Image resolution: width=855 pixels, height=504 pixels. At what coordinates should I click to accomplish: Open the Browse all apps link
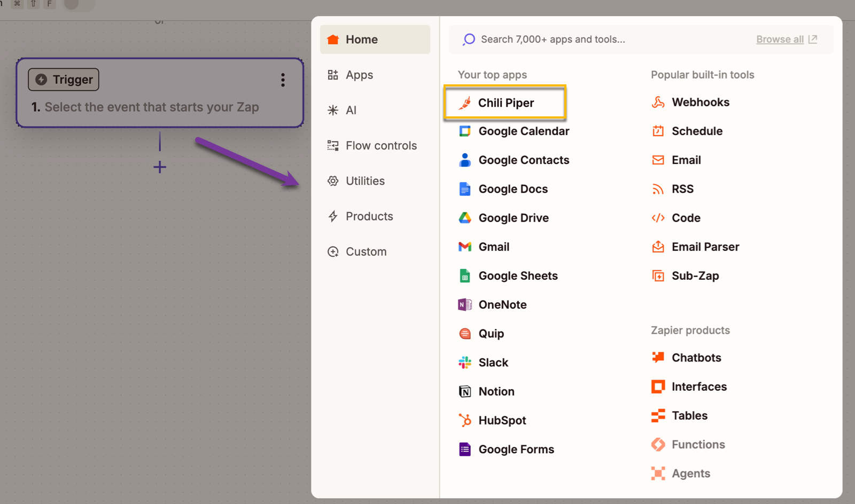[x=780, y=39]
